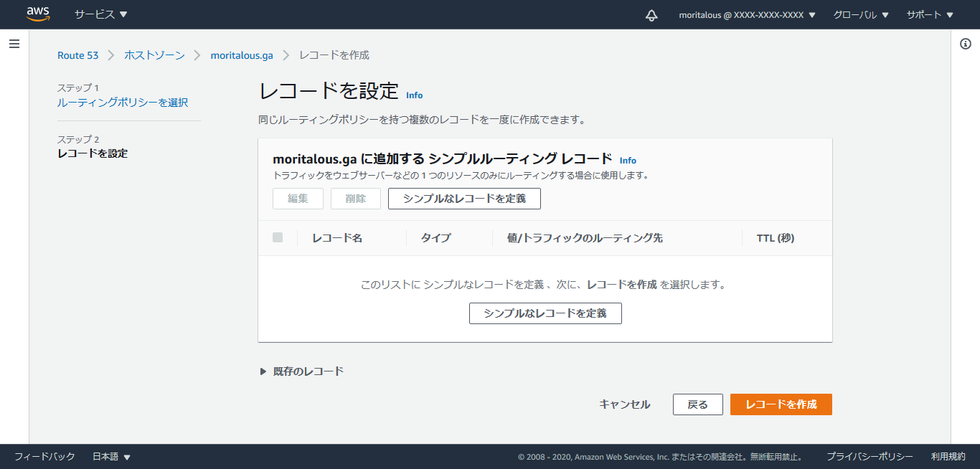This screenshot has height=469, width=980.
Task: Open the サポート menu
Action: coord(930,15)
